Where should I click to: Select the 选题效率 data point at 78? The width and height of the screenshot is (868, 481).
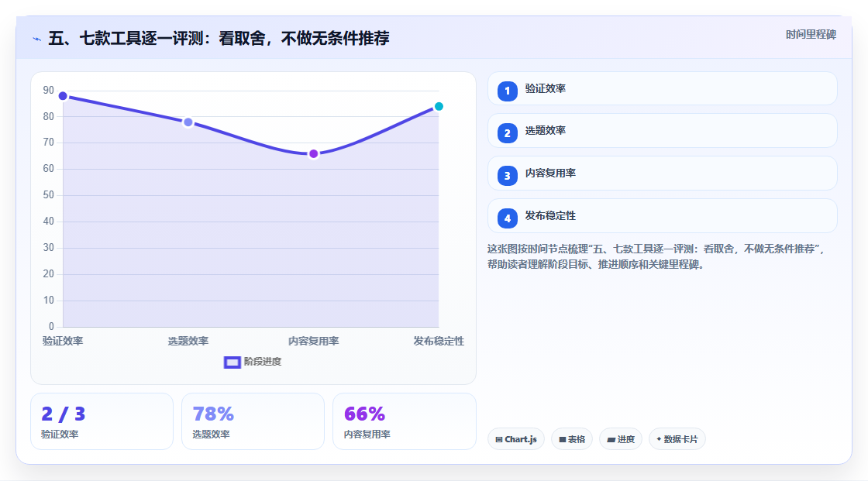pyautogui.click(x=188, y=122)
